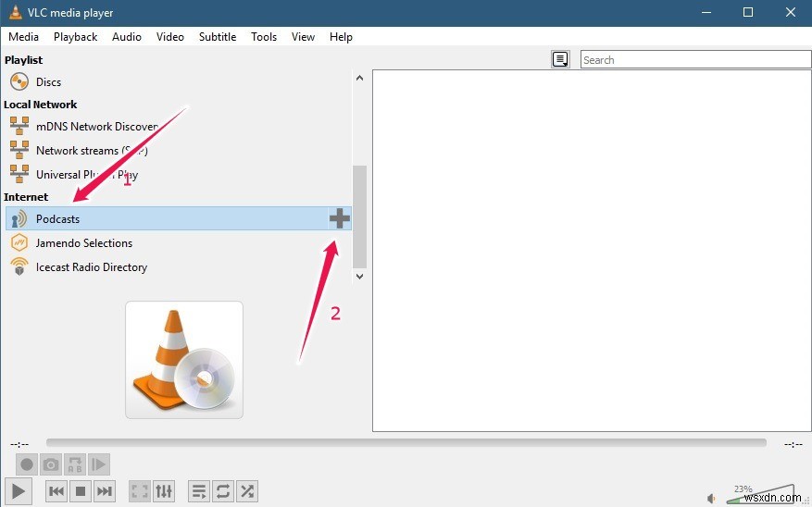Select Universal Plug'n'Play

[x=87, y=175]
